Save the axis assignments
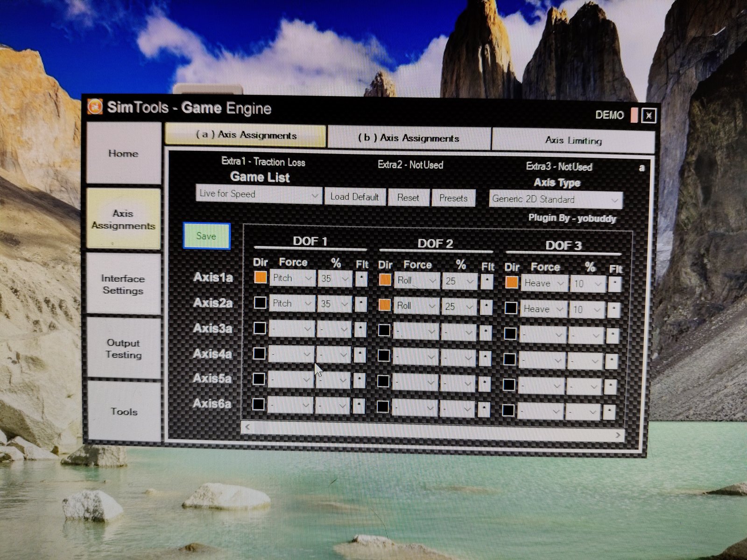747x560 pixels. point(206,236)
